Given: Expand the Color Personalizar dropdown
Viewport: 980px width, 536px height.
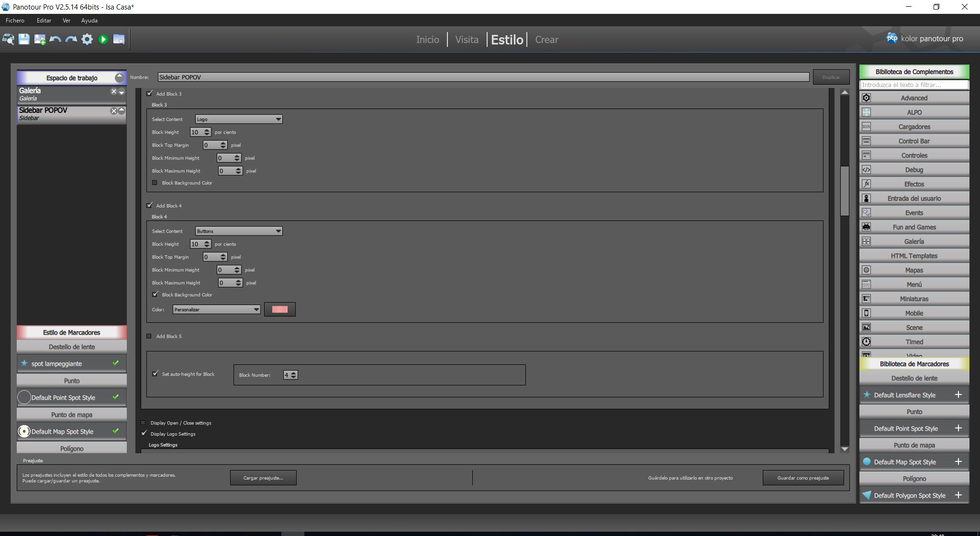Looking at the screenshot, I should coord(216,309).
